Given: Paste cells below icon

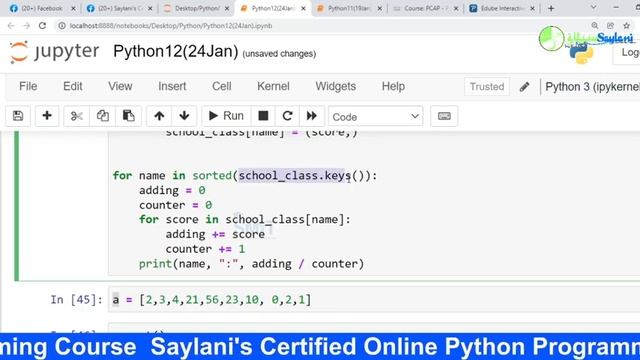Looking at the screenshot, I should tap(129, 116).
